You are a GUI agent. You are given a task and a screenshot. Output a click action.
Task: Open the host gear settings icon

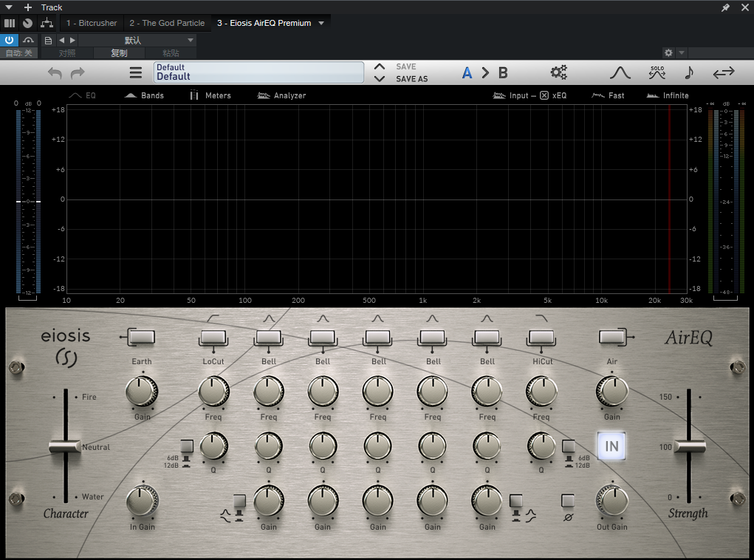(x=668, y=52)
